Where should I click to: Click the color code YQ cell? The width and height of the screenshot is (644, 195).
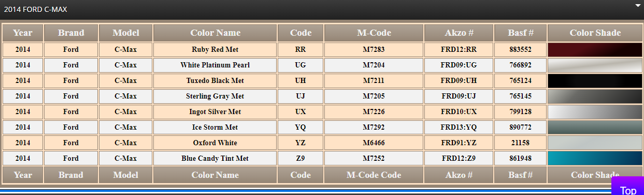coord(301,128)
